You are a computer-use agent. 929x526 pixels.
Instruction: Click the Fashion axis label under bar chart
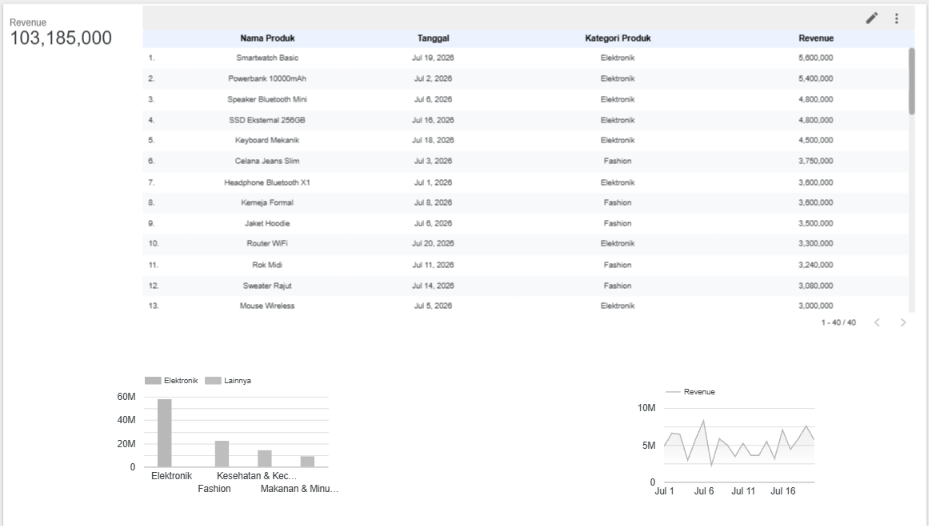[x=214, y=489]
